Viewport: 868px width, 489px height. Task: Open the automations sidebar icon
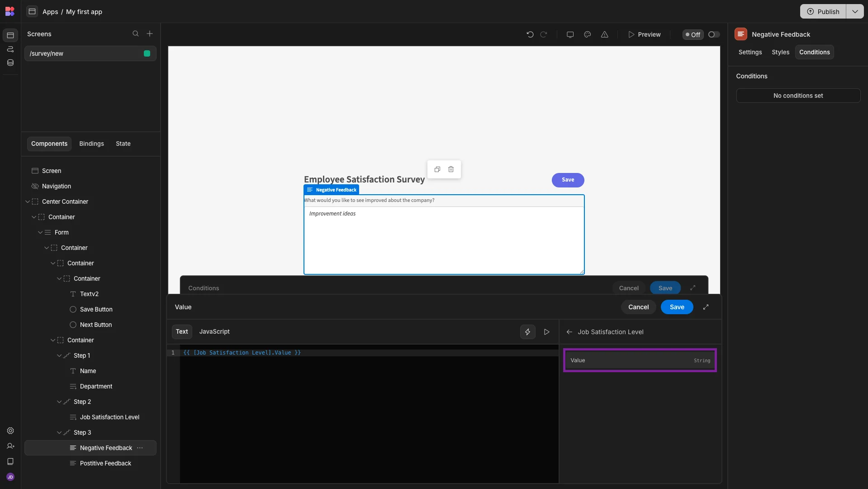(x=10, y=49)
